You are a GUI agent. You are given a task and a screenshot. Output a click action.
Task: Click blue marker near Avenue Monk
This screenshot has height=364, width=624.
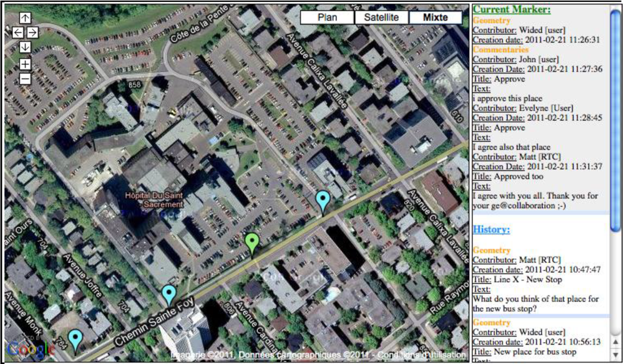coord(76,339)
